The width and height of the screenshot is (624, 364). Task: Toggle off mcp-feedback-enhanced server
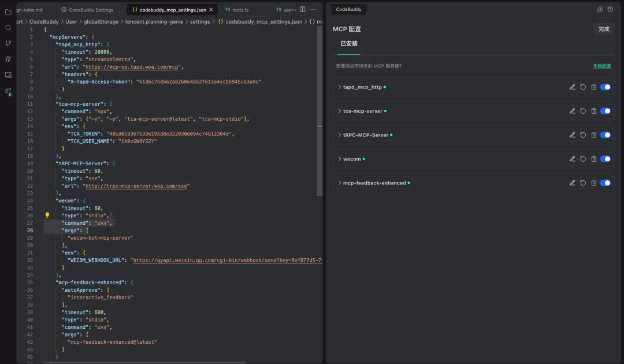click(x=606, y=183)
